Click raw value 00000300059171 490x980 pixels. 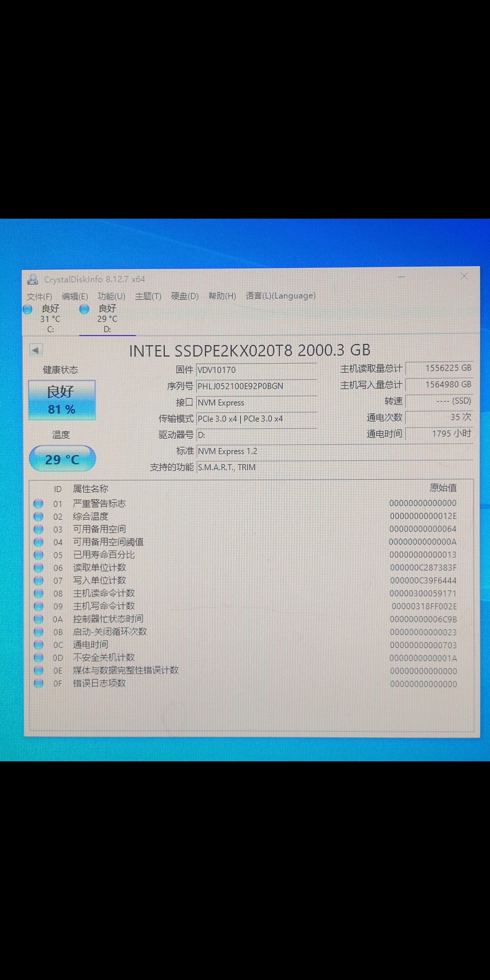(423, 593)
